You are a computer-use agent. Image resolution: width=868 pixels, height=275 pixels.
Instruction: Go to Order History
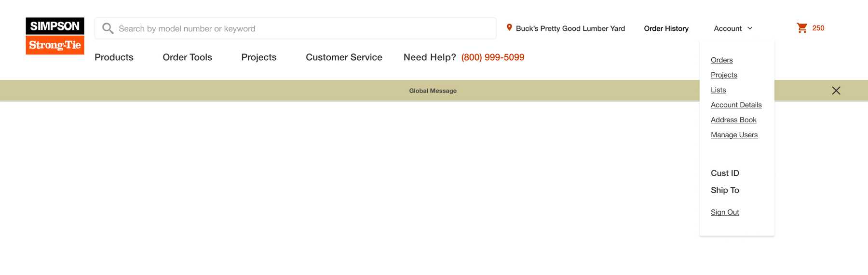click(x=666, y=28)
